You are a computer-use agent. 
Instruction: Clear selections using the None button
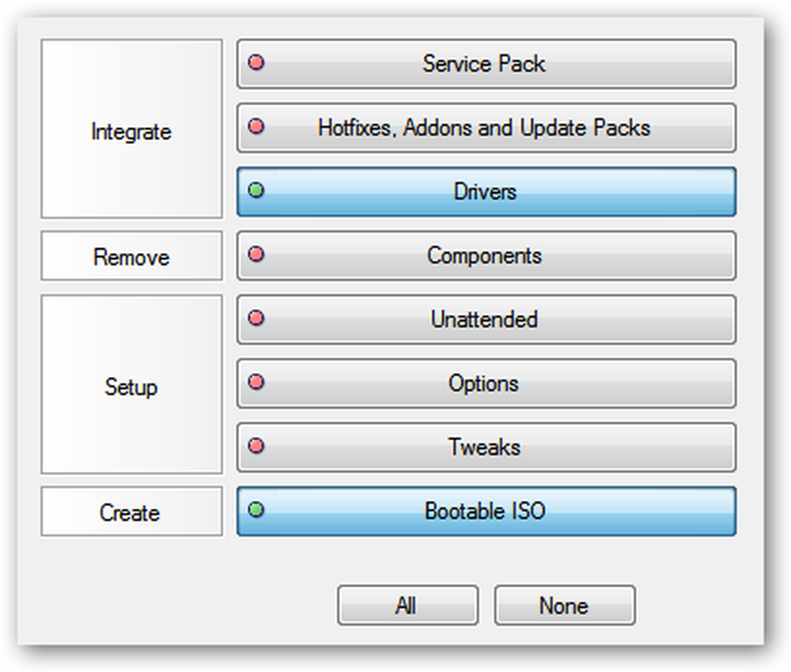click(x=565, y=605)
